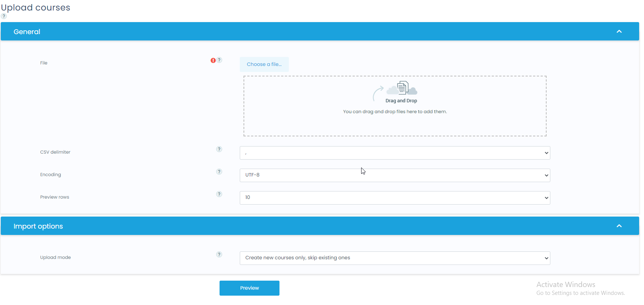Screen dimensions: 644x305
Task: Click the Choose a file button
Action: [x=264, y=64]
